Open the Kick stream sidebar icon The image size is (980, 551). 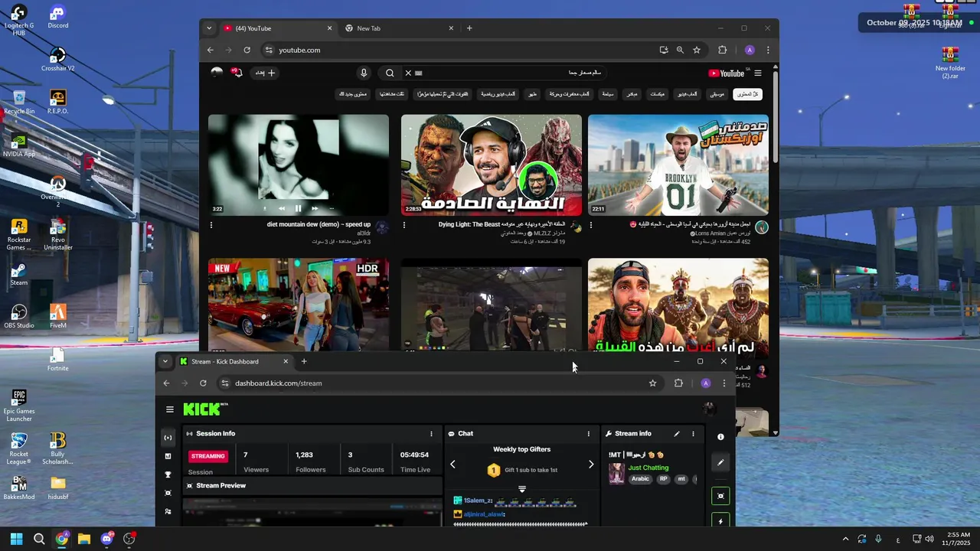(168, 438)
